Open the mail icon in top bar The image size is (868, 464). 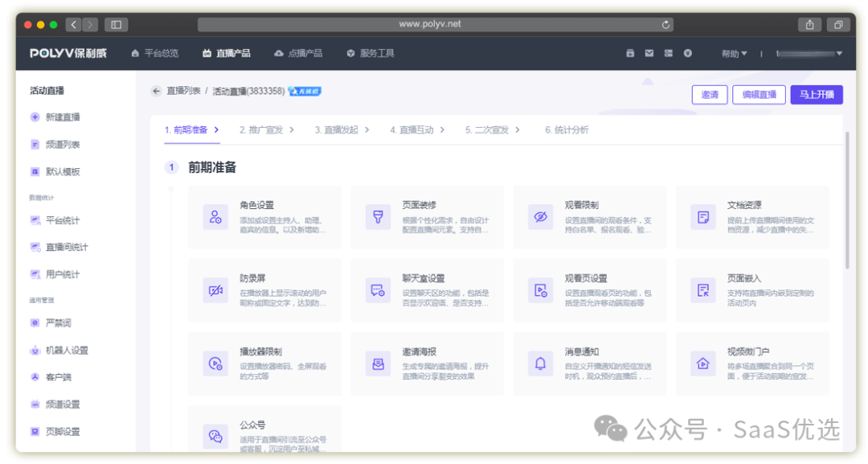(x=649, y=53)
